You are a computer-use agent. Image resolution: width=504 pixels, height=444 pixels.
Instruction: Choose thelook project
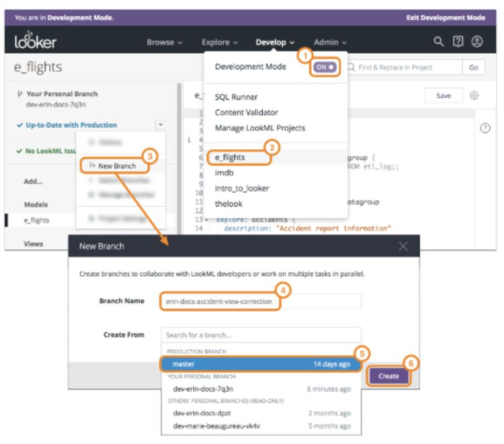tap(228, 204)
